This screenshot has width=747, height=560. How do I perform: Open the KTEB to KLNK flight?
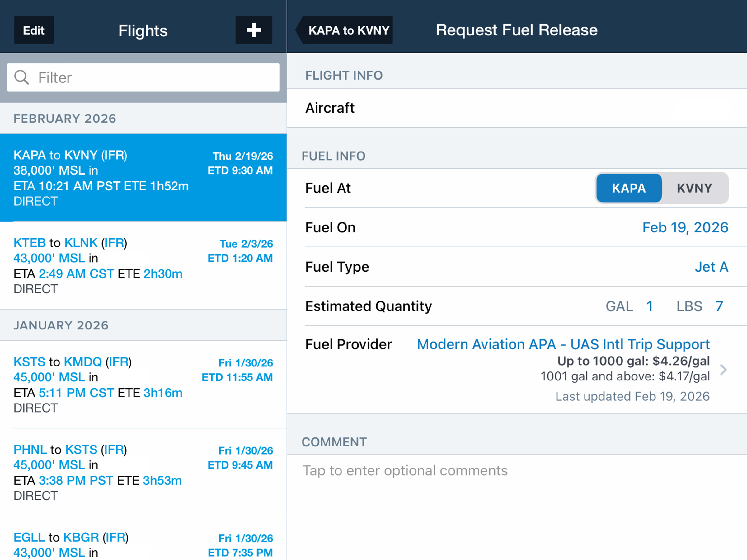(x=143, y=265)
